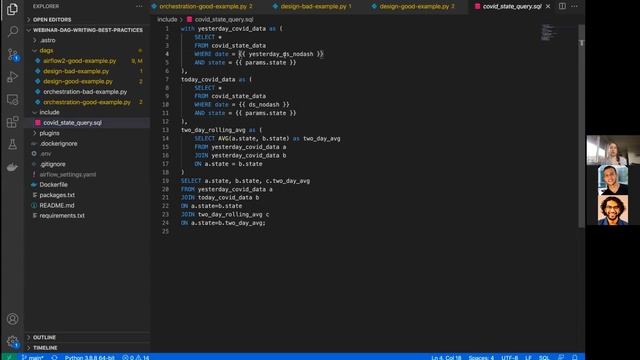This screenshot has height=360, width=640.
Task: Open errors and warnings count in status bar
Action: point(136,358)
